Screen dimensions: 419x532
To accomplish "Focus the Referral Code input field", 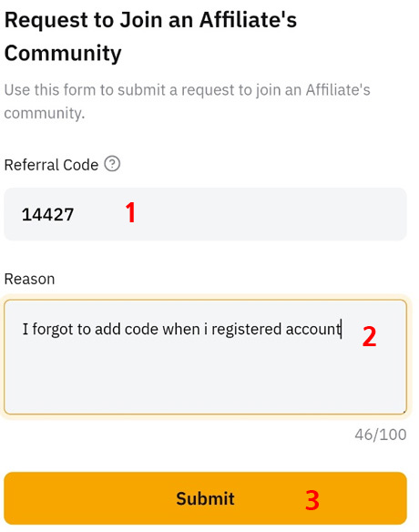I will 205,214.
